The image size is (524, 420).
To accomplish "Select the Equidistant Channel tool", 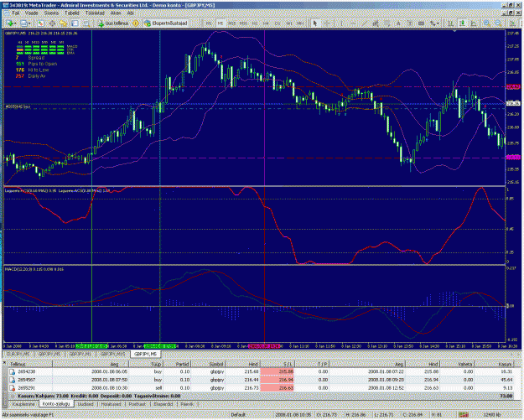I will pyautogui.click(x=376, y=23).
